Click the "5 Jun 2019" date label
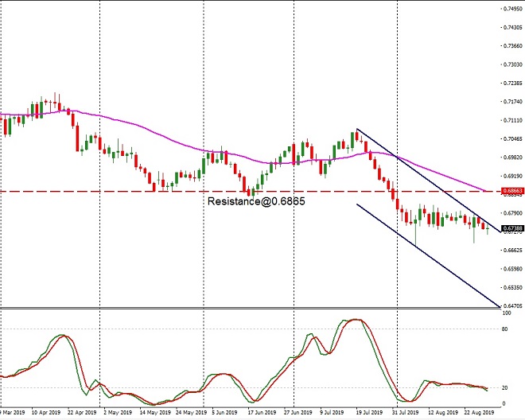 224,412
